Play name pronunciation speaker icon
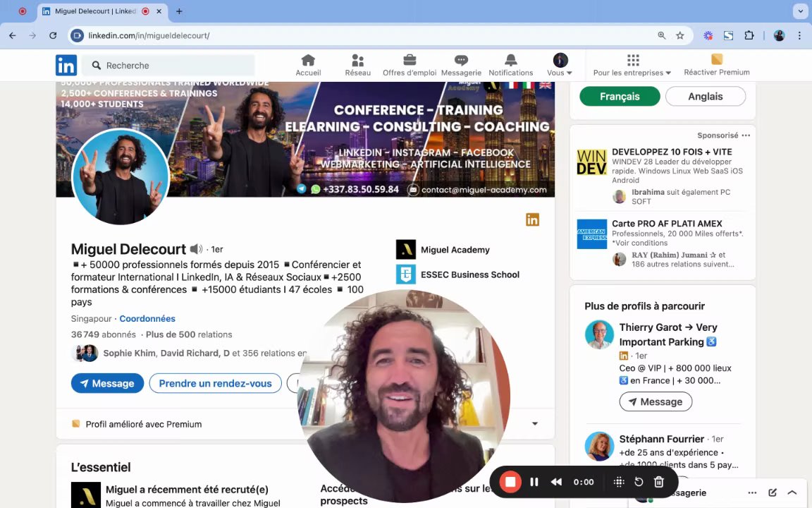812x508 pixels. (196, 249)
